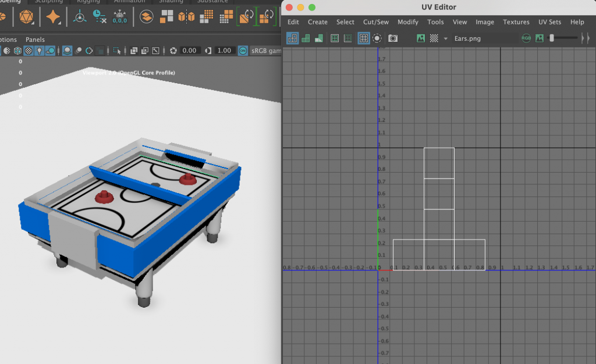Toggle the checker map display
Viewport: 596px width, 364px height.
point(434,38)
